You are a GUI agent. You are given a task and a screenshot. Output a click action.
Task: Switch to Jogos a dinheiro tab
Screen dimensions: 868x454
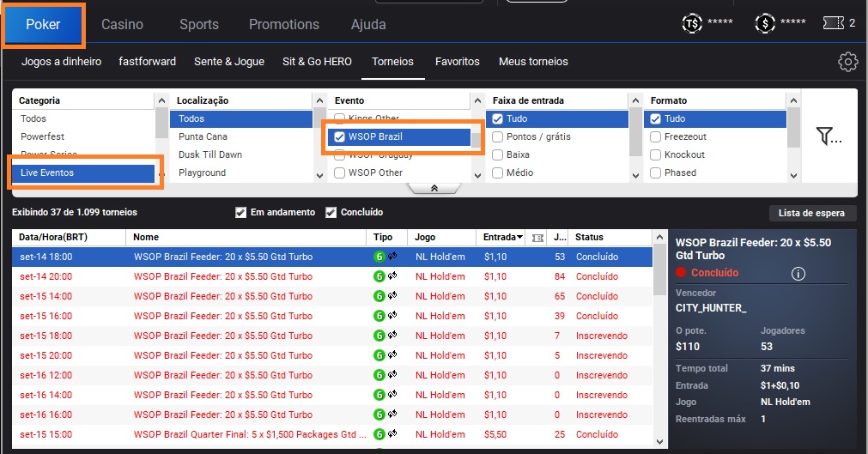coord(62,62)
